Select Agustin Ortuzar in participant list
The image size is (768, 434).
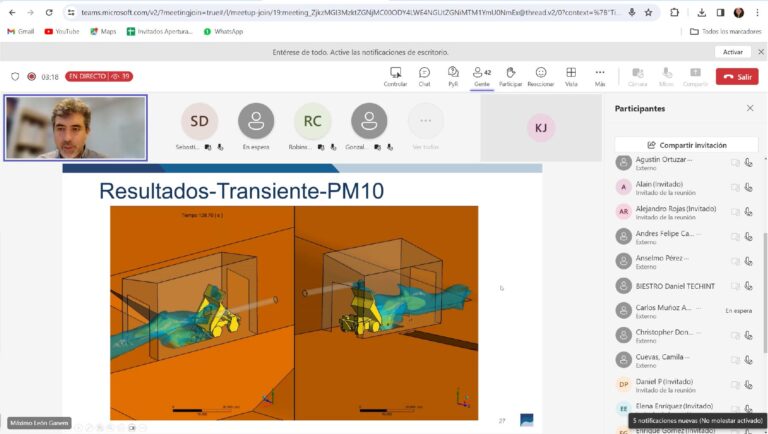coord(686,163)
